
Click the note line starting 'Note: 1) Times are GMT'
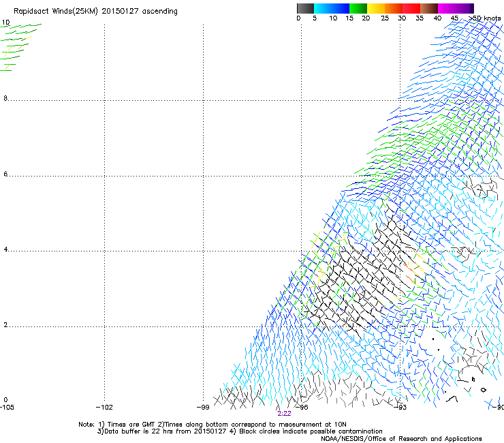coord(212,425)
